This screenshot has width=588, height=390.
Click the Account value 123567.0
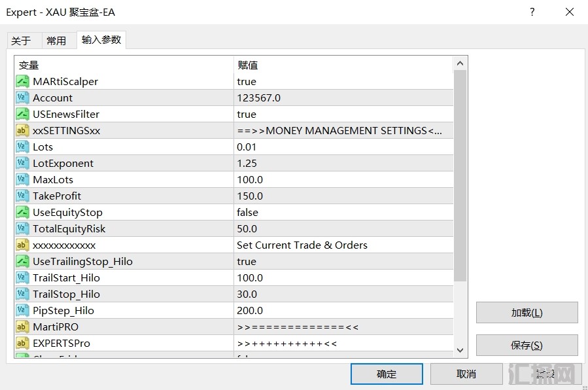click(259, 98)
